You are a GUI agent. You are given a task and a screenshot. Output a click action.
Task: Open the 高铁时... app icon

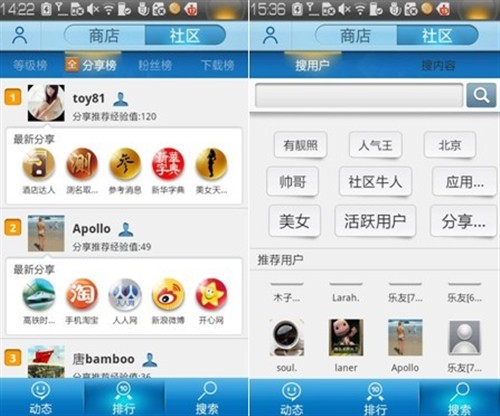[39, 295]
